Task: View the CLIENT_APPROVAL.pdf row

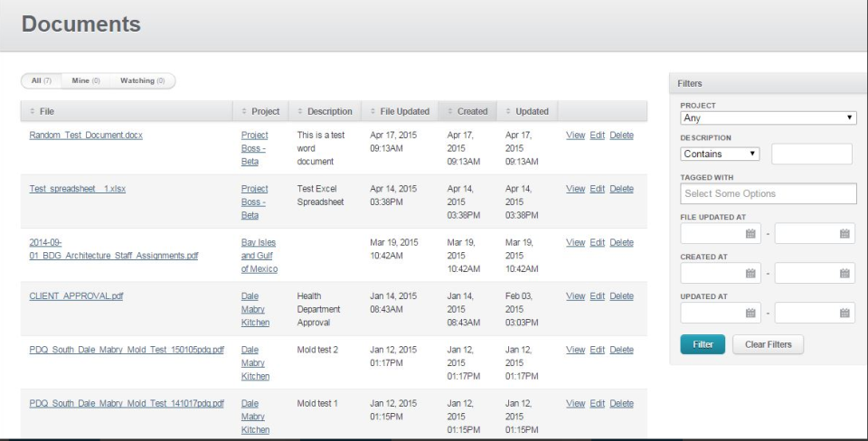Action: pyautogui.click(x=576, y=296)
